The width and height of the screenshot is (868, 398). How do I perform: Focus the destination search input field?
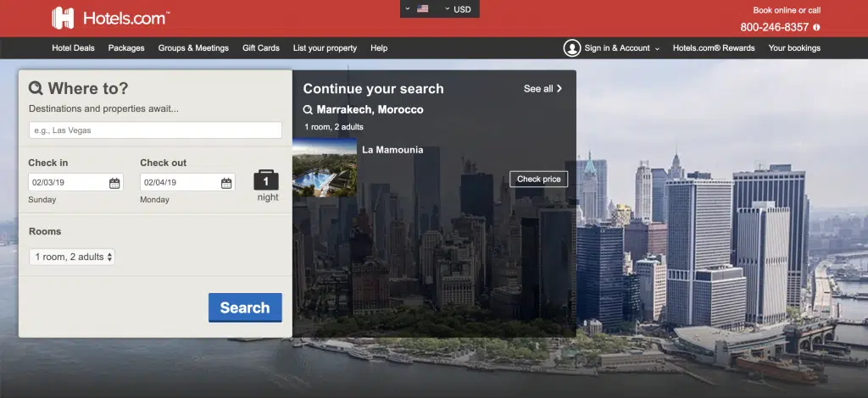coord(155,130)
